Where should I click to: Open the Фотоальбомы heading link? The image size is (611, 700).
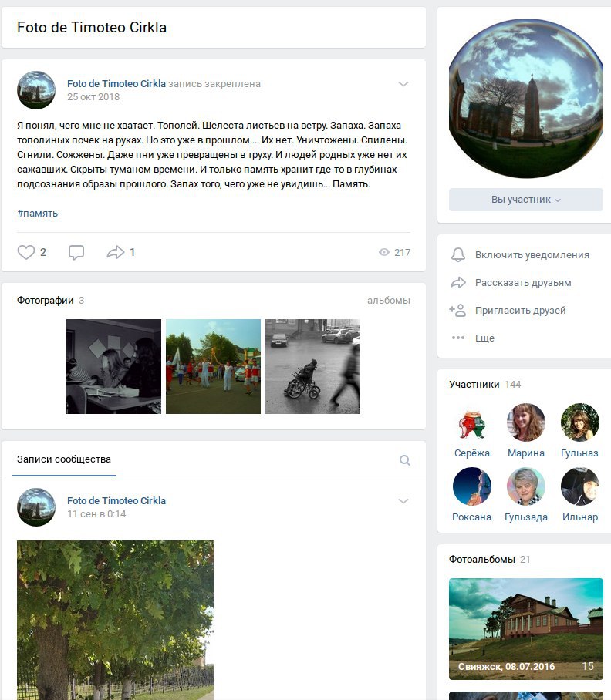[x=482, y=560]
